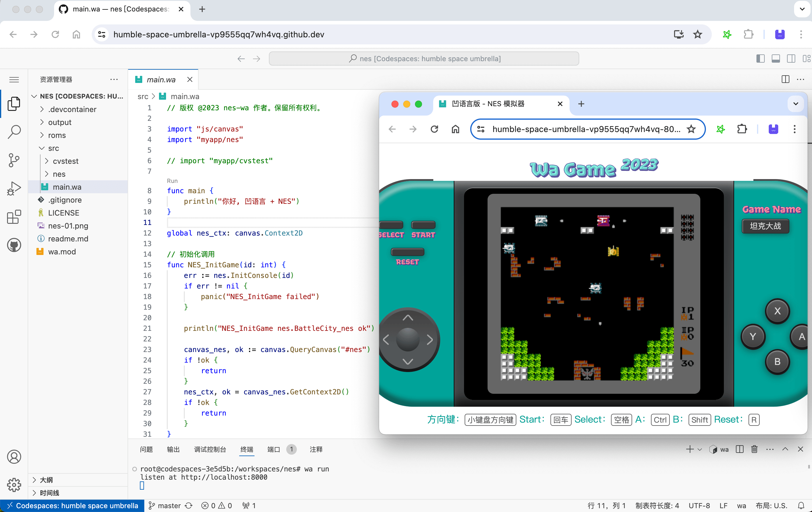Viewport: 812px width, 512px height.
Task: Click the Run code lens above main
Action: 172,181
